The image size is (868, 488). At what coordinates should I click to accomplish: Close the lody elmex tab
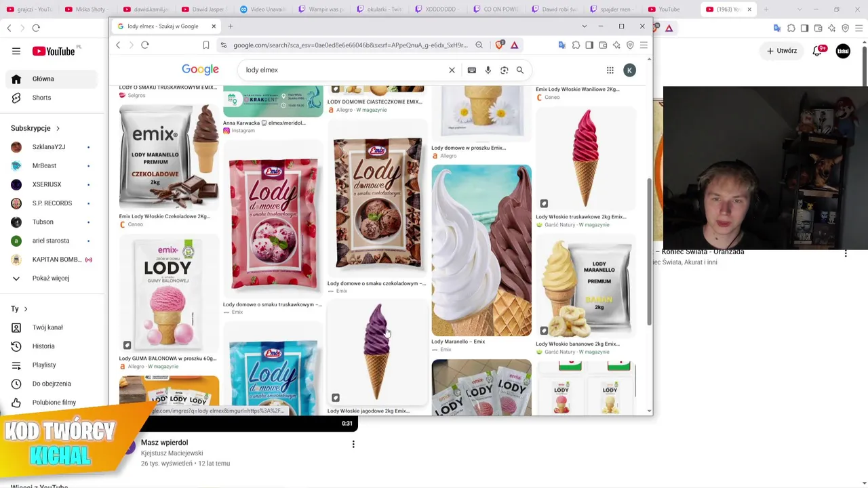coord(214,26)
